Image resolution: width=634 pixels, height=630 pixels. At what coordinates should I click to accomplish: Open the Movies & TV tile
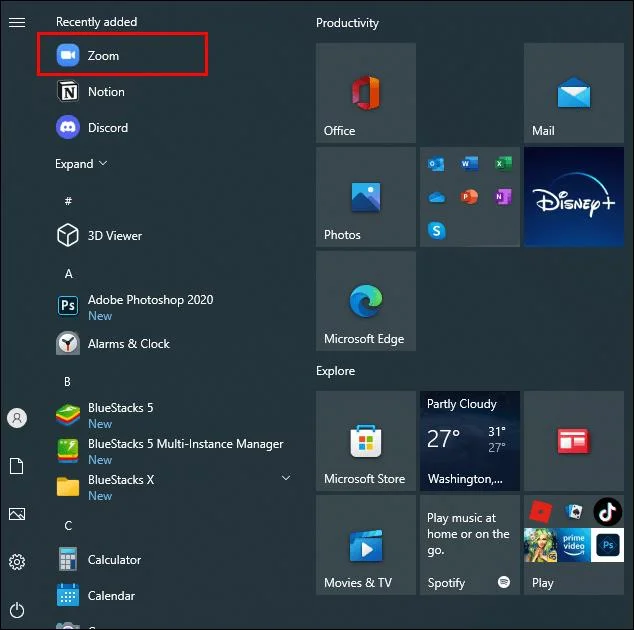(x=366, y=545)
